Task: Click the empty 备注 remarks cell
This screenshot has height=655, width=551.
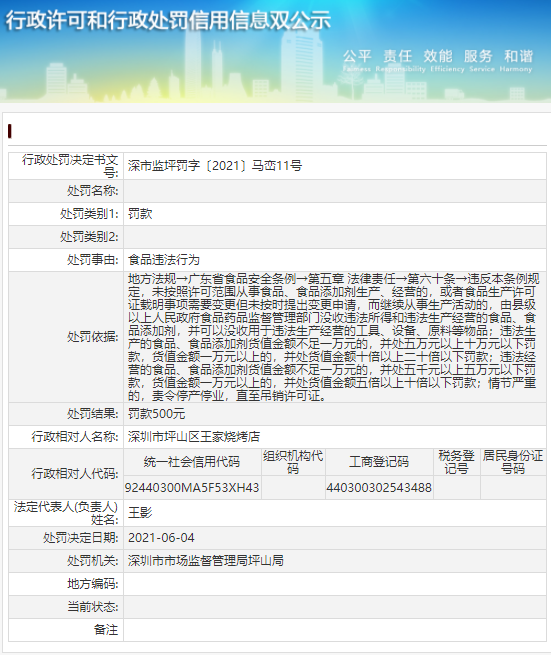Action: (x=335, y=630)
